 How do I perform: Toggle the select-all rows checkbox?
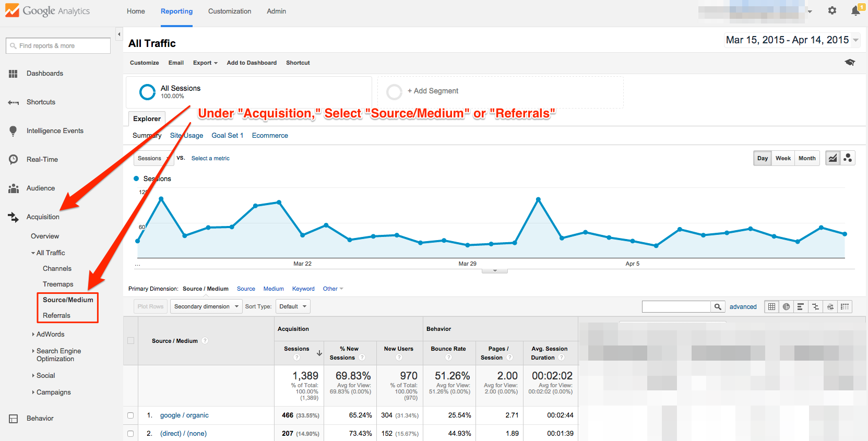tap(131, 341)
